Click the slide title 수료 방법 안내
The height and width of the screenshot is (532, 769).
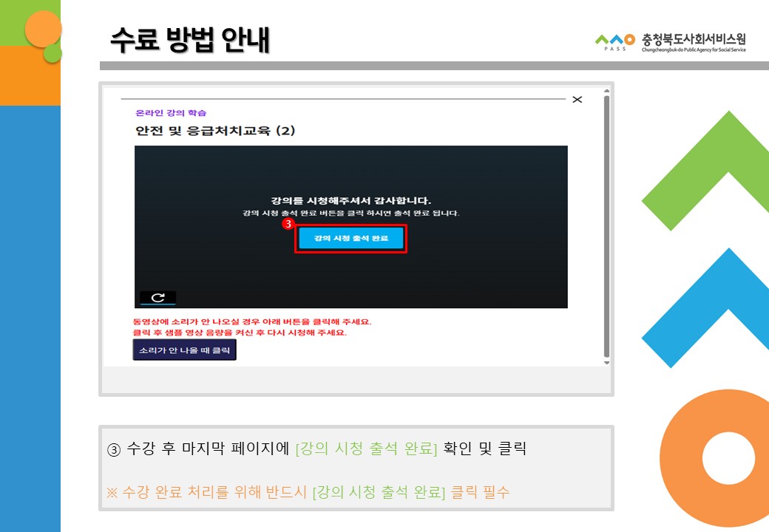[190, 39]
